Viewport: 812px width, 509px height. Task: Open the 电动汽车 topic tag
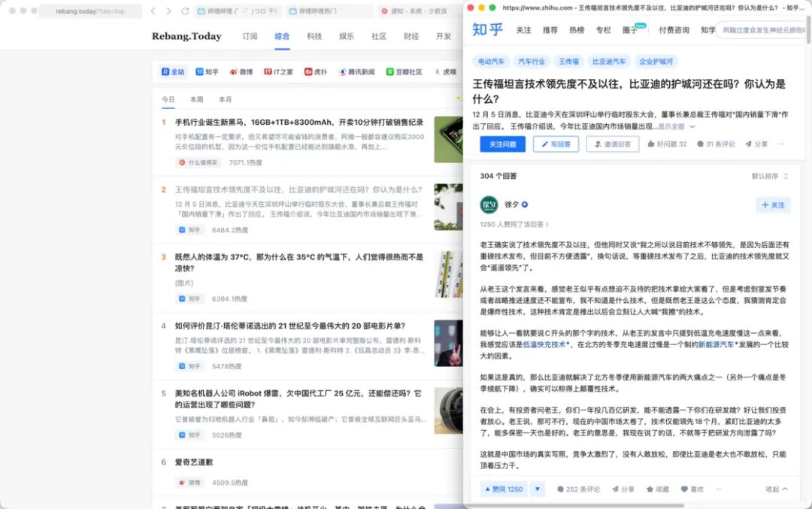[x=491, y=61]
